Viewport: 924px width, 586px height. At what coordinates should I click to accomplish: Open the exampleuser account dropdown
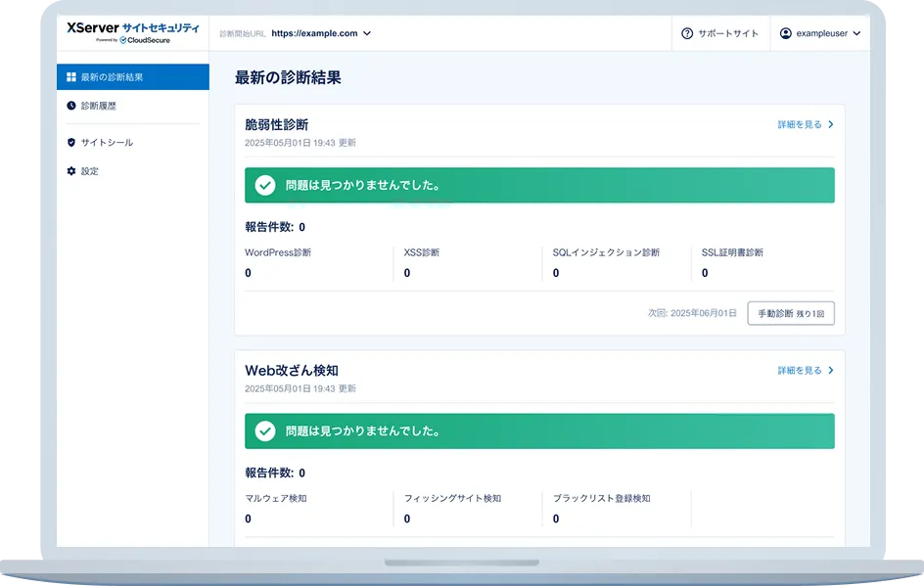[x=820, y=33]
